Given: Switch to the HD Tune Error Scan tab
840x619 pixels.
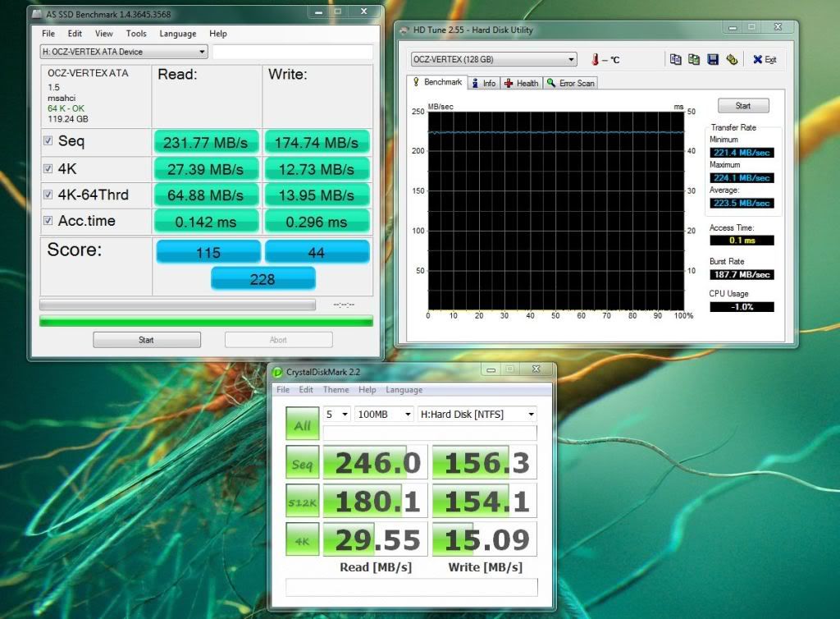Looking at the screenshot, I should click(571, 83).
